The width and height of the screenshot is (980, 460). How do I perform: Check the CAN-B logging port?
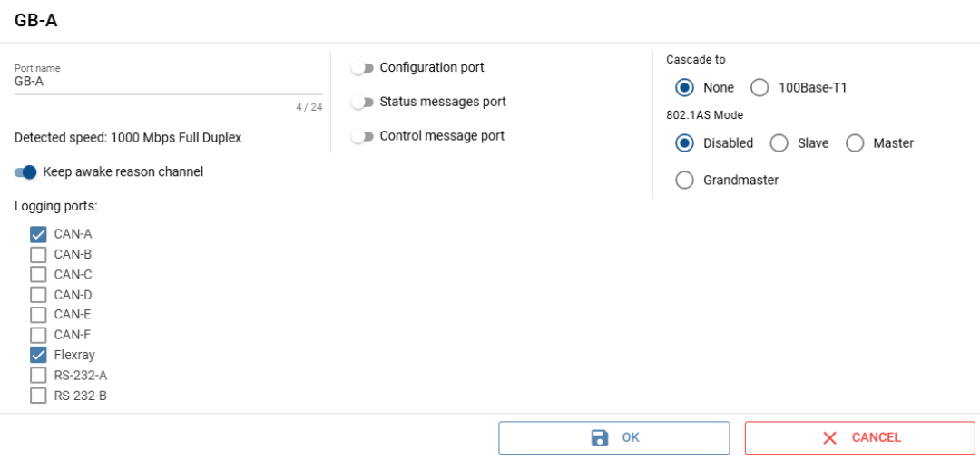[x=38, y=254]
